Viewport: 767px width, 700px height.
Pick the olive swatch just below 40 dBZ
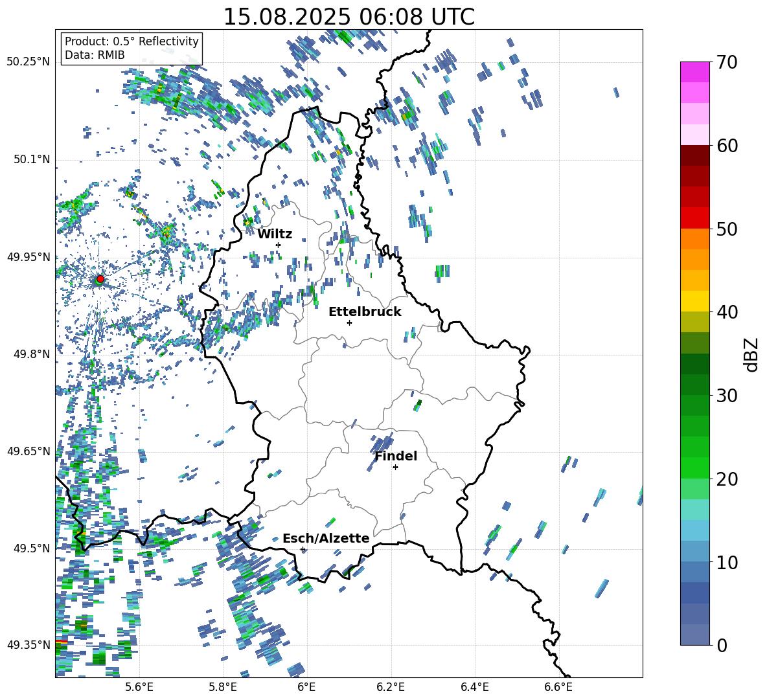[694, 322]
